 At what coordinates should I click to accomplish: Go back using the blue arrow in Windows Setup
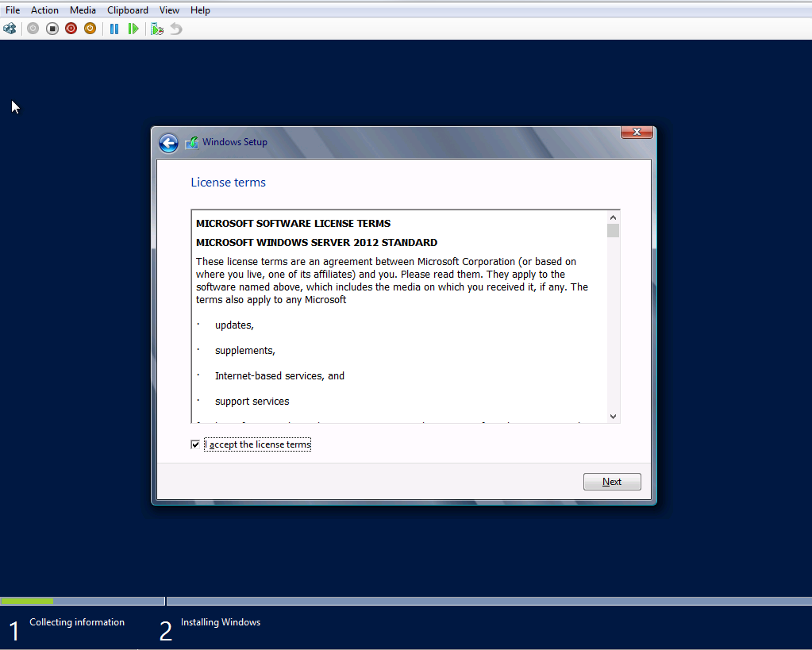(168, 143)
